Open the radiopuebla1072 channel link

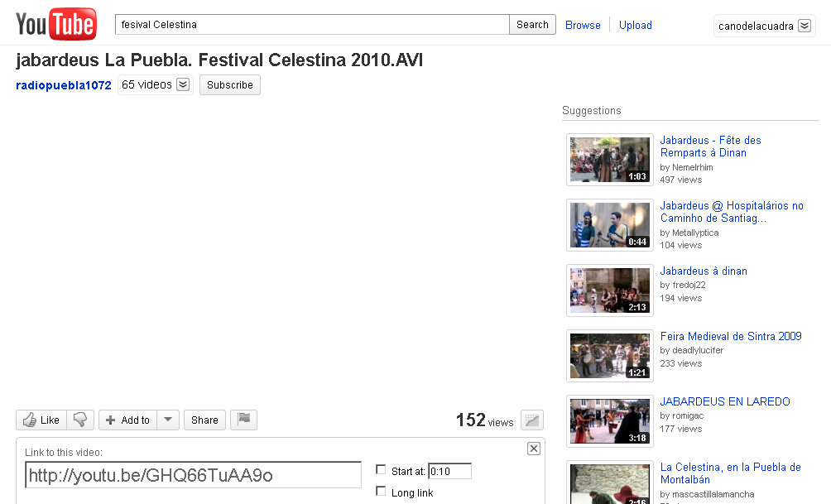pos(64,85)
